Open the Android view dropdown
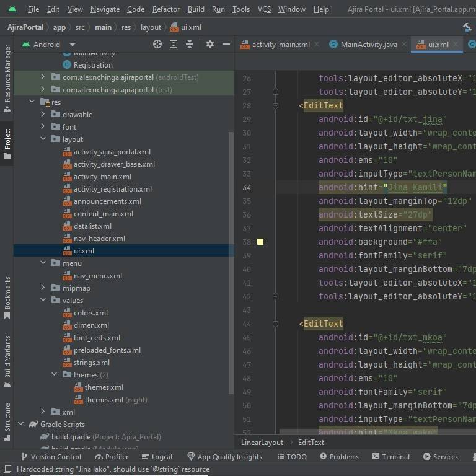This screenshot has height=476, width=476. 73,45
